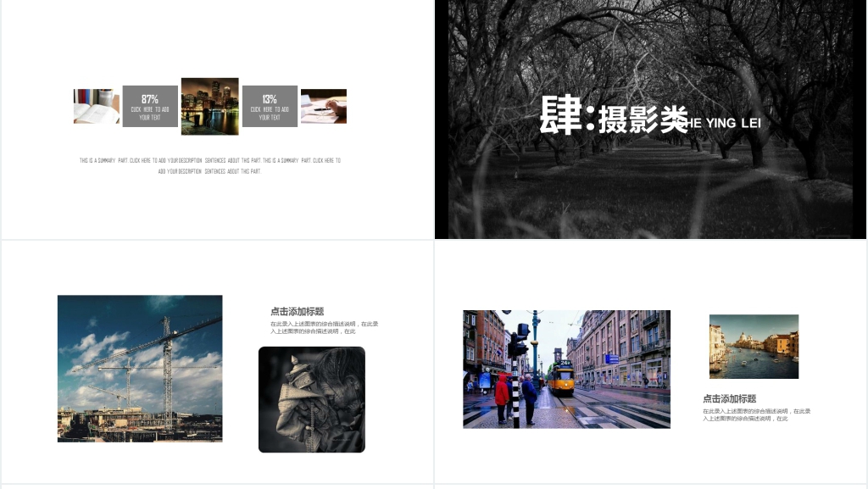Viewport: 868px width, 489px height.
Task: Select the black-and-white elderly man portrait
Action: click(311, 399)
